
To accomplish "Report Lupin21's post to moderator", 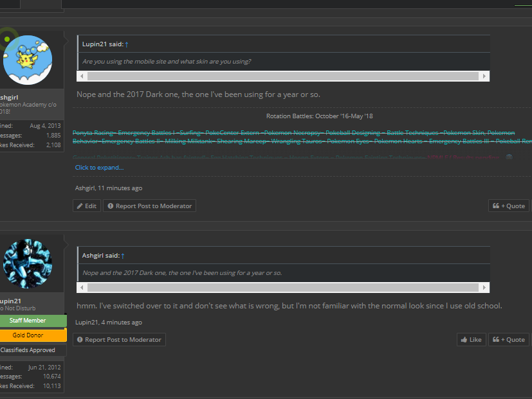I will coord(119,340).
